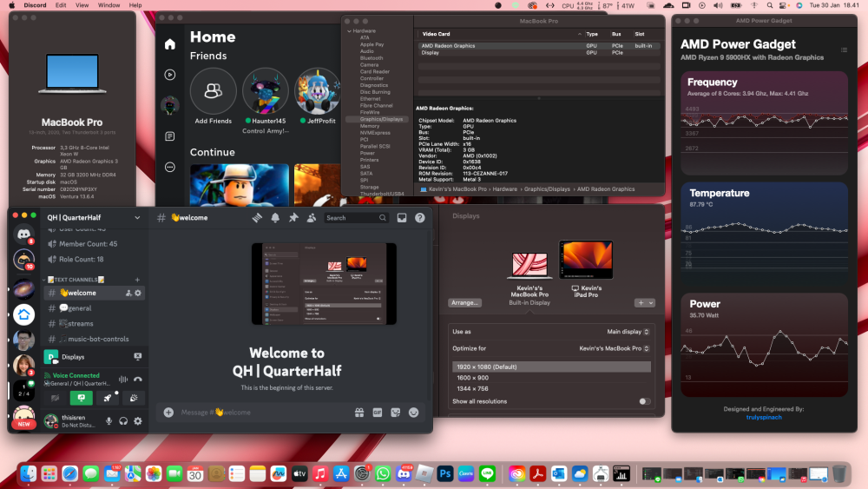The width and height of the screenshot is (868, 489).
Task: Disconnect from the voice channel
Action: [138, 380]
